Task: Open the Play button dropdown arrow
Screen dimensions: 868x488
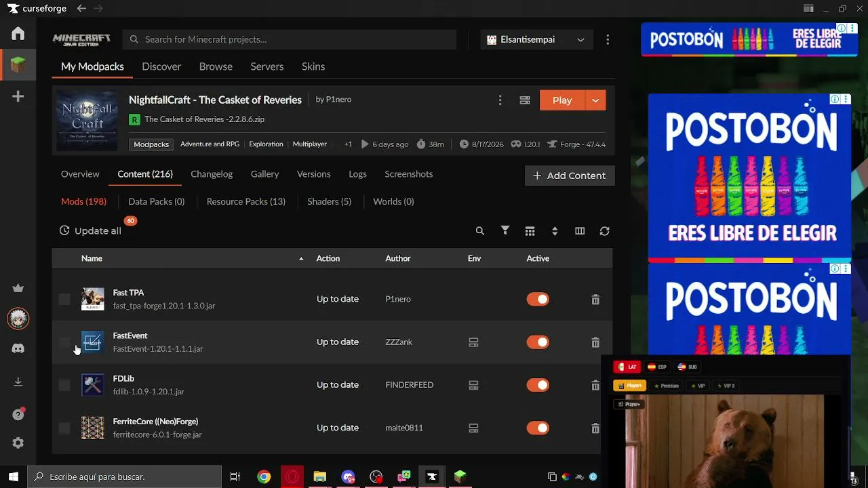Action: (x=595, y=100)
